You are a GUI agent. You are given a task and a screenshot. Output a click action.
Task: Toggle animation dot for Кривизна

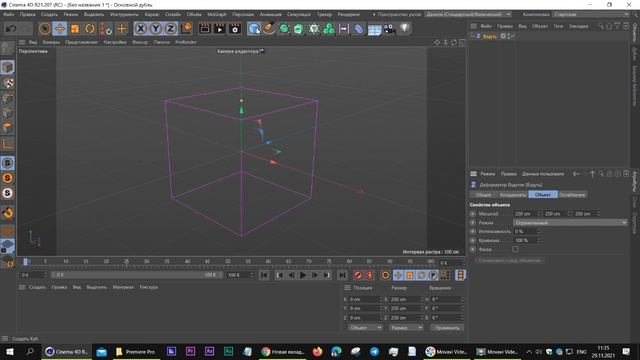473,240
